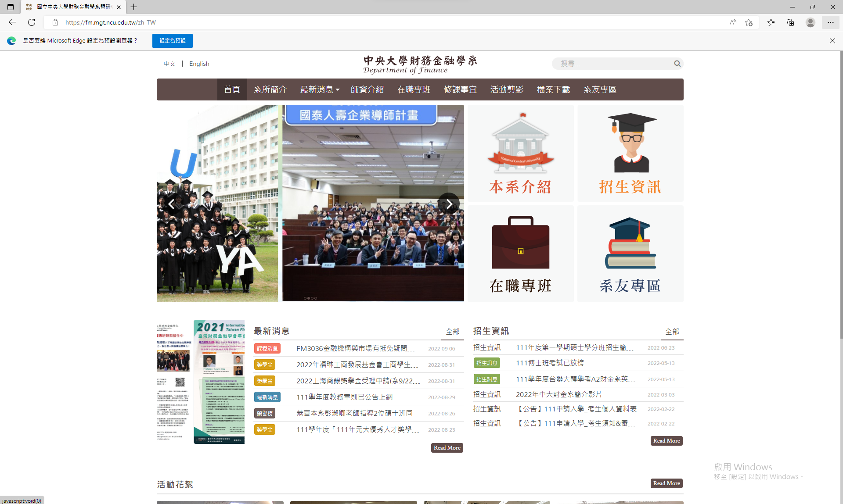Viewport: 843px width, 504px height.
Task: Close the current browser tab
Action: [x=119, y=7]
